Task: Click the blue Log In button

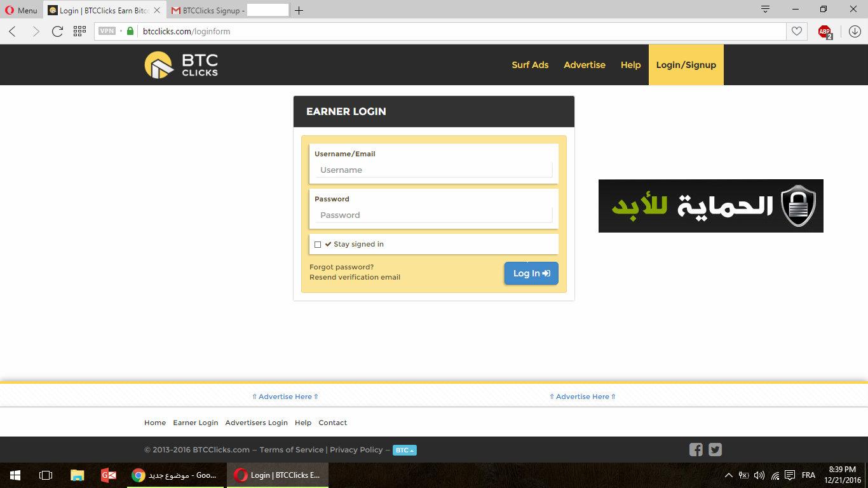Action: (x=531, y=273)
